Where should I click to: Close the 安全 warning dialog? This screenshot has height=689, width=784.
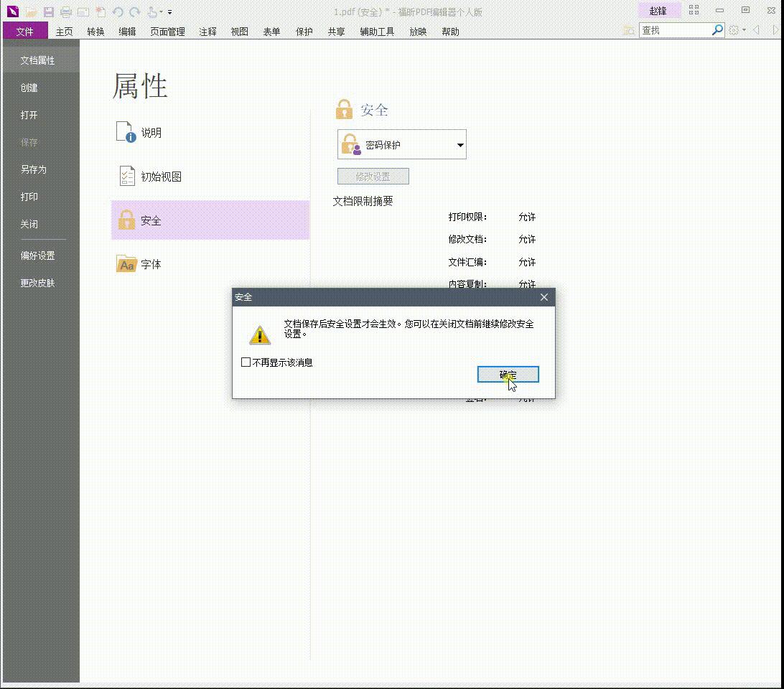tap(544, 297)
